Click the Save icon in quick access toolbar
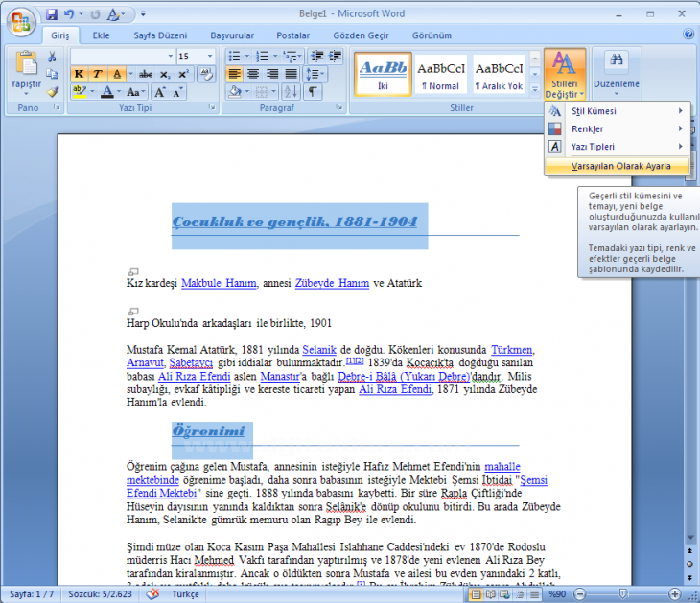Screen dimensions: 700x603 point(51,15)
